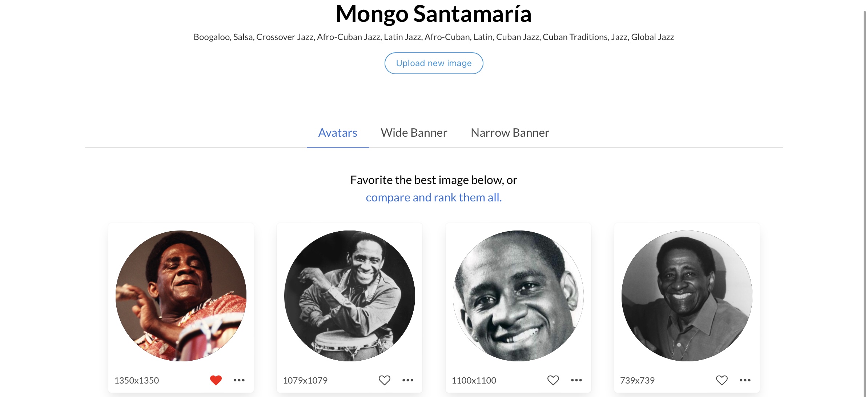Open compare and rank them all link
The width and height of the screenshot is (868, 397).
click(434, 197)
